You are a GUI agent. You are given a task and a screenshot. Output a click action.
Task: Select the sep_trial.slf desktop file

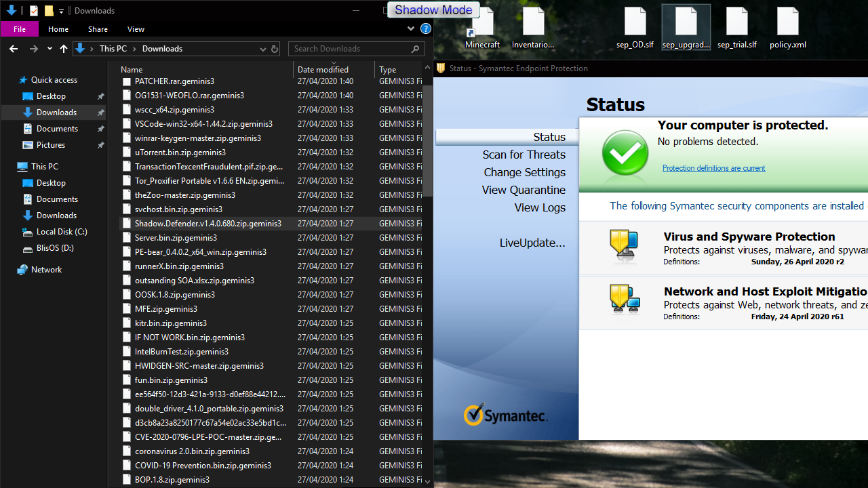[x=736, y=26]
